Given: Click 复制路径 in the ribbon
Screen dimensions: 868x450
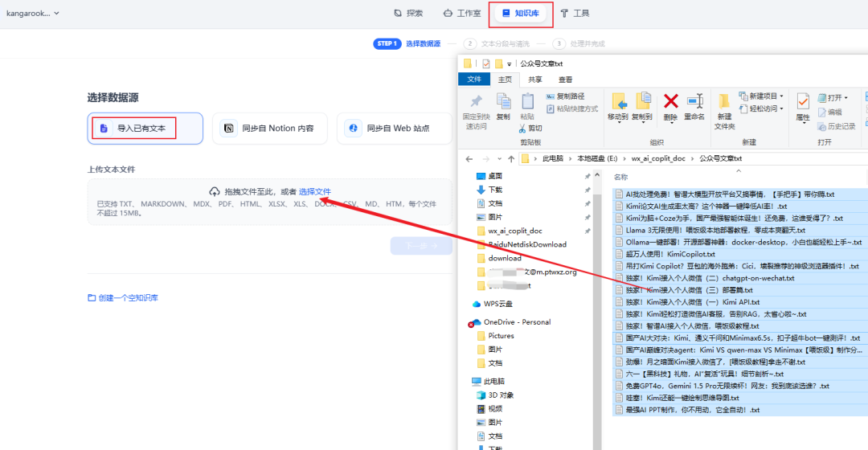Looking at the screenshot, I should coord(565,96).
